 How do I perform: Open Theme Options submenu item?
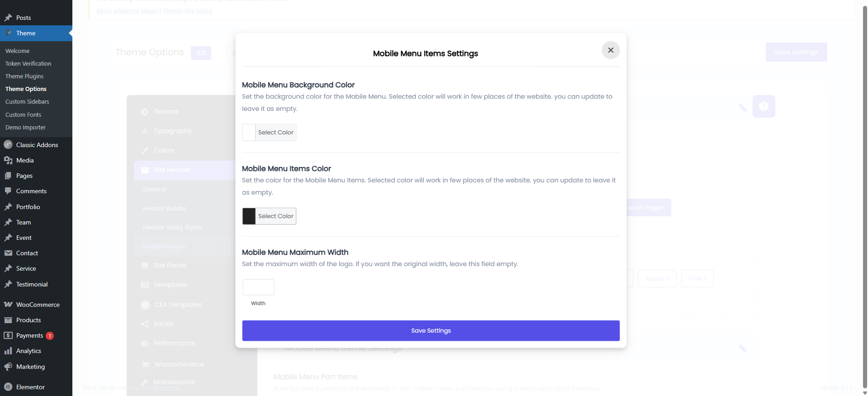(x=26, y=89)
